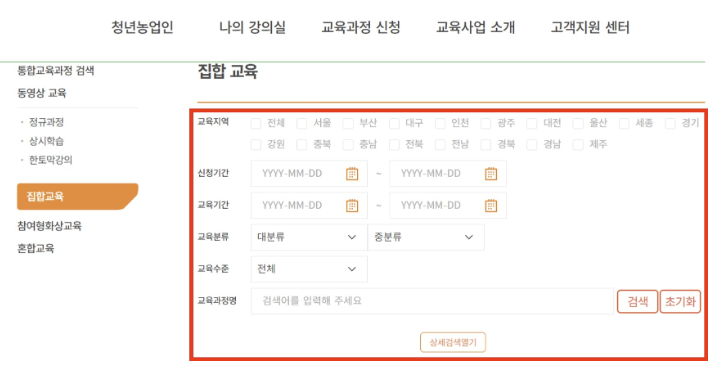Click the 검색 search button
This screenshot has width=725, height=372.
click(637, 302)
